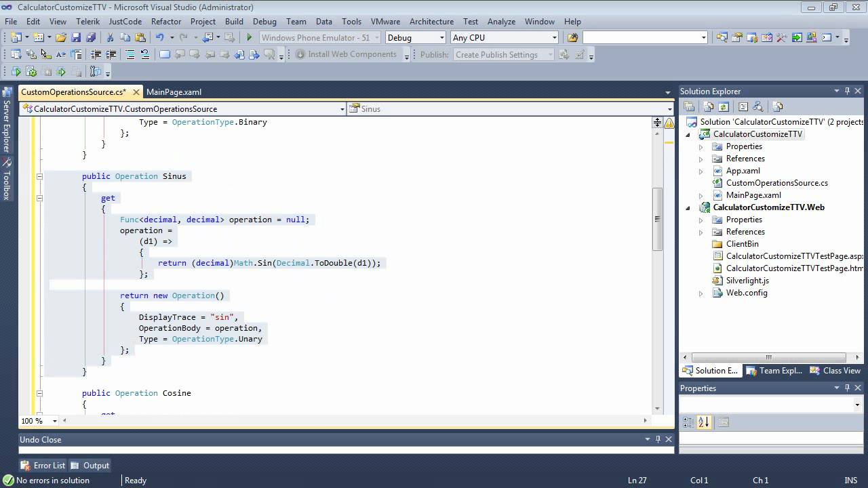
Task: Collapse the CalculatorCustomizeTTV.Web project node
Action: (x=688, y=207)
